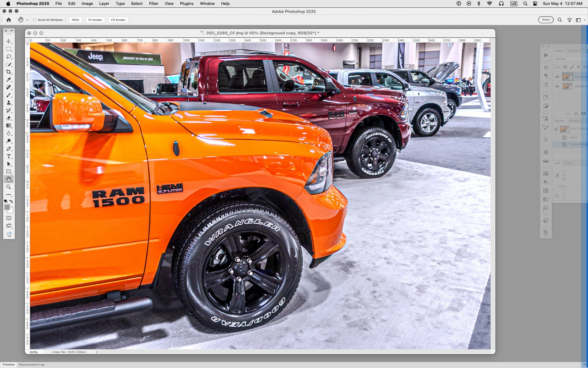Select the Clone Stamp tool
The image size is (588, 368).
pos(9,103)
